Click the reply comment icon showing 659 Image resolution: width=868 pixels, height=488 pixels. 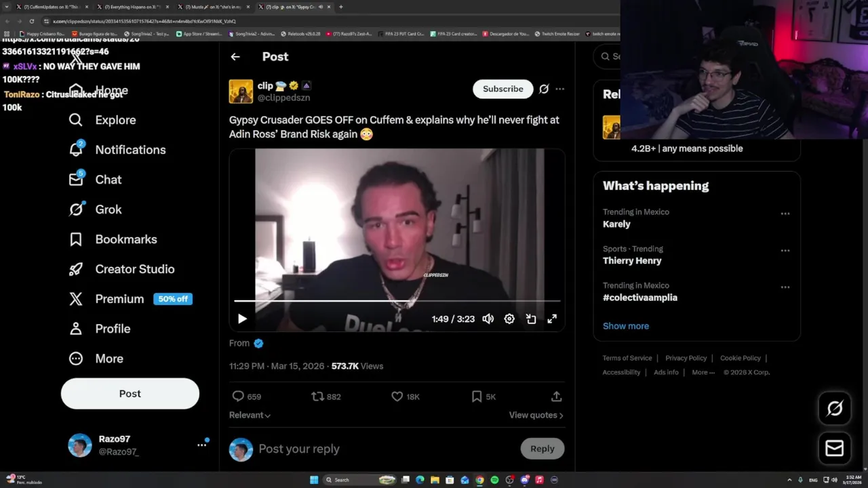click(238, 396)
